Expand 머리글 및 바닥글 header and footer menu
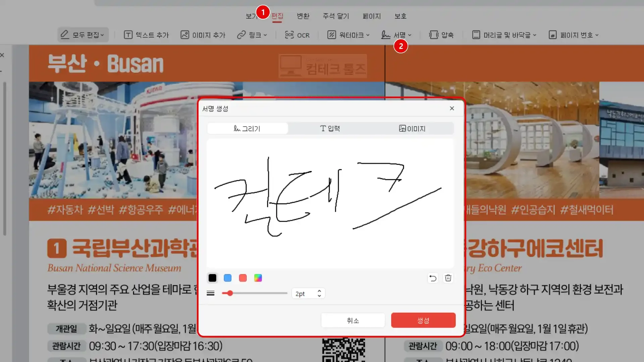The width and height of the screenshot is (644, 362). (x=504, y=35)
